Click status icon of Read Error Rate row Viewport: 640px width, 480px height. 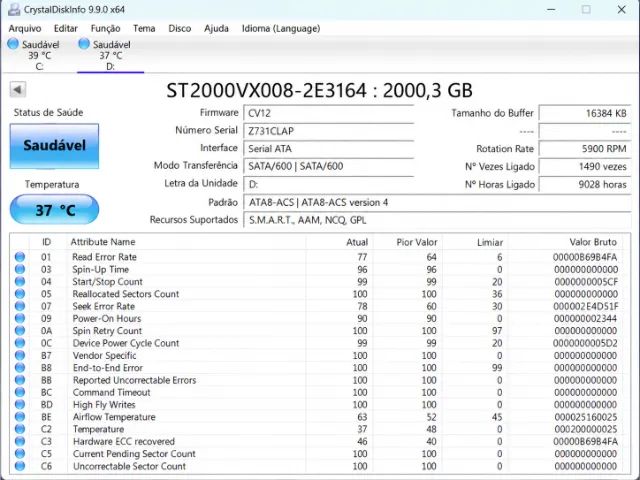point(20,257)
